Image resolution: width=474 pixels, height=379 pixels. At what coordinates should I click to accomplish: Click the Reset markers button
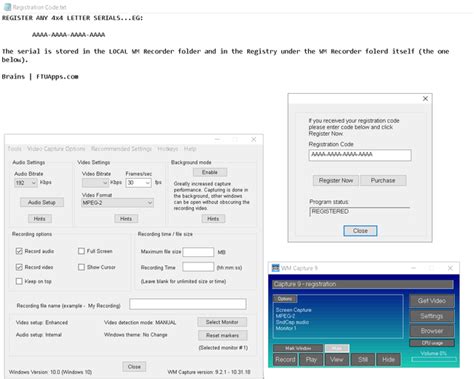[x=222, y=335]
